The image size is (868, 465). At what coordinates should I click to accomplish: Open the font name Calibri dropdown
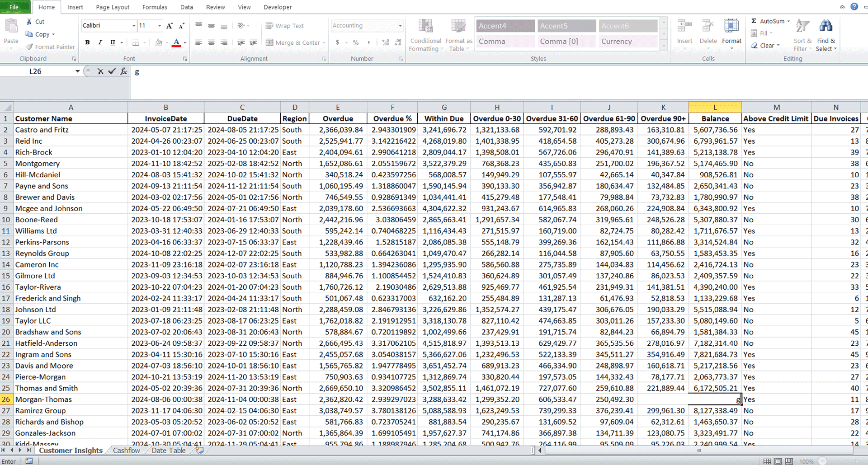click(x=134, y=26)
